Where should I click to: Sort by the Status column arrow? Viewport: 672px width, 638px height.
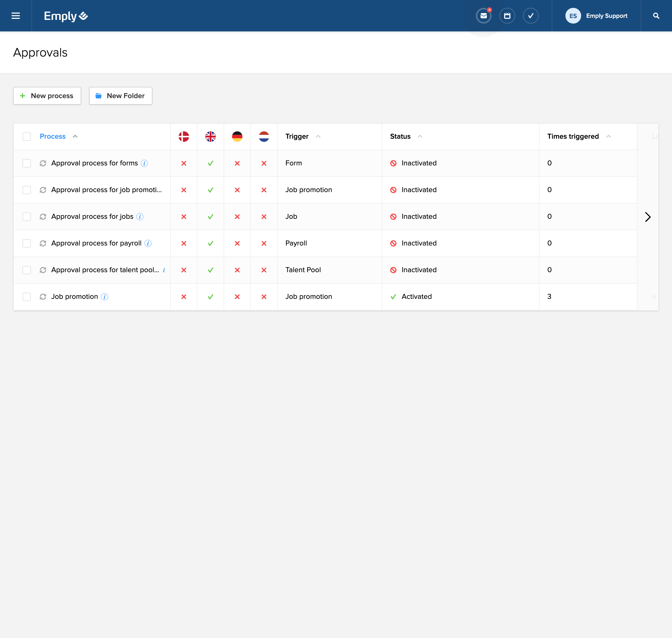420,136
